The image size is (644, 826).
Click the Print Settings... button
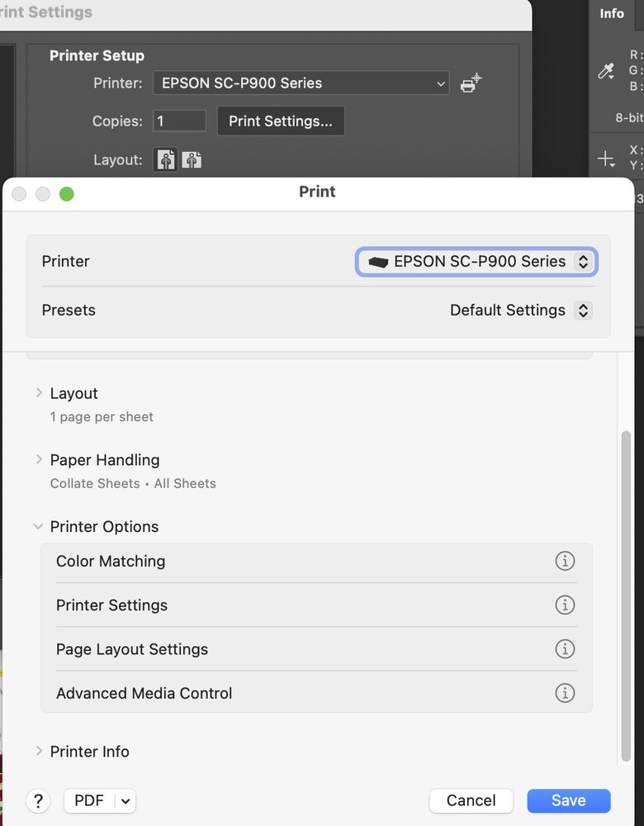tap(281, 121)
